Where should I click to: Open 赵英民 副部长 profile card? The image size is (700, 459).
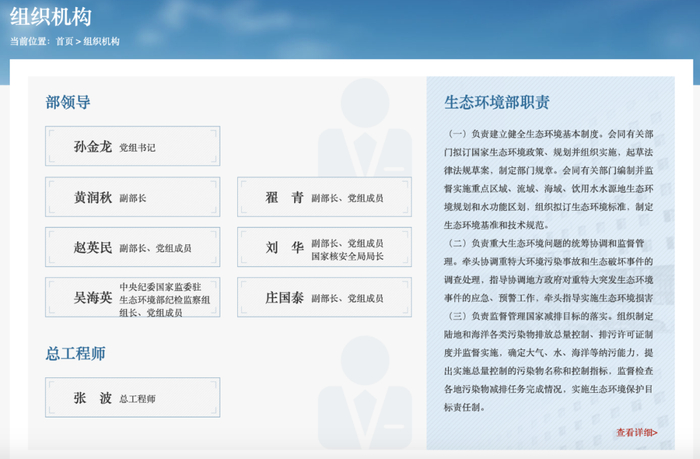point(133,247)
